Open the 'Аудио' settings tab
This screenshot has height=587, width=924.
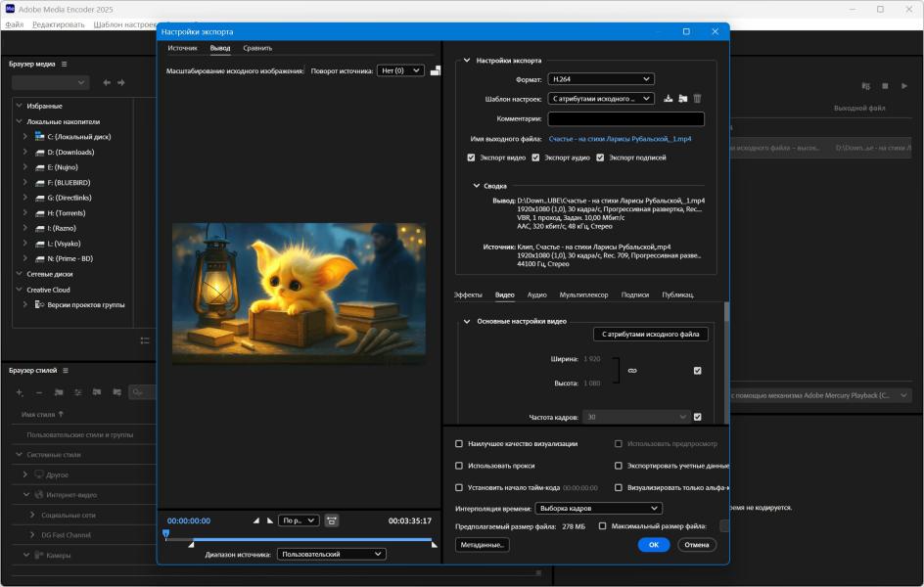536,294
